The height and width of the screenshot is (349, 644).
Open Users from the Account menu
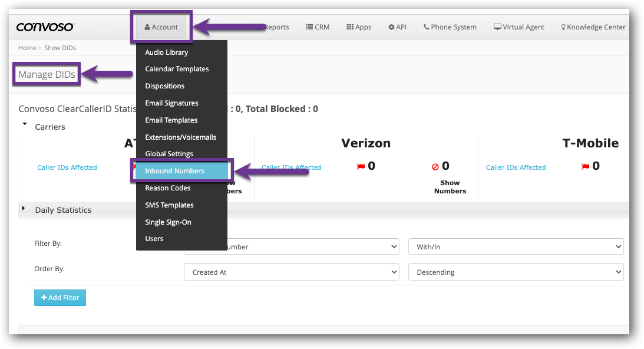pos(154,238)
